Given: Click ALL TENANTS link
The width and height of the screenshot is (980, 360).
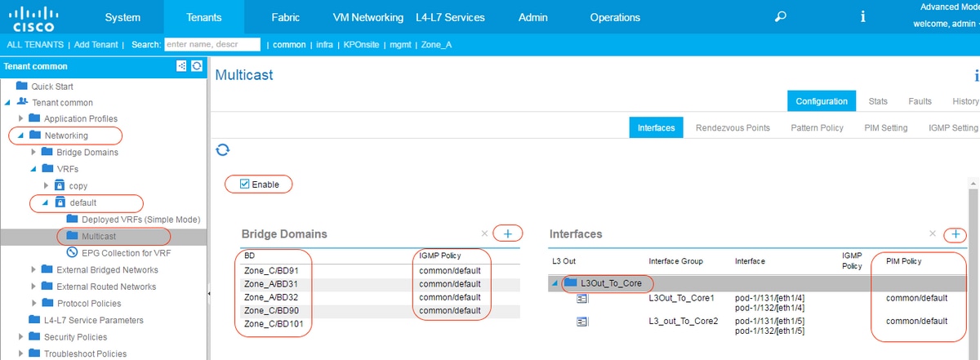Looking at the screenshot, I should (35, 45).
